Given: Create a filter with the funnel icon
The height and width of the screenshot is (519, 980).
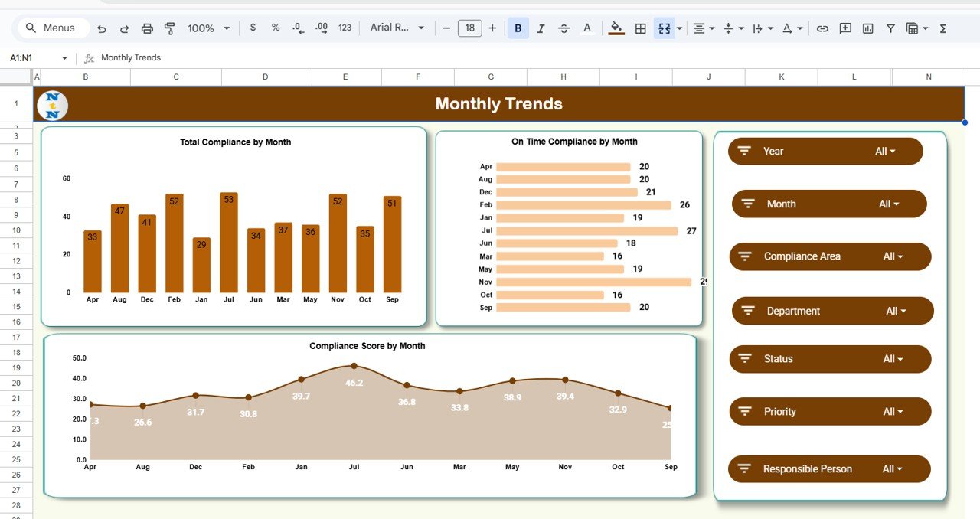Looking at the screenshot, I should pos(890,28).
